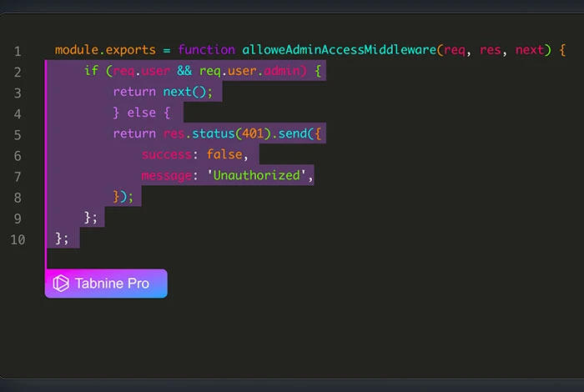This screenshot has height=392, width=584.
Task: Click line number 4 in gutter
Action: [x=18, y=113]
